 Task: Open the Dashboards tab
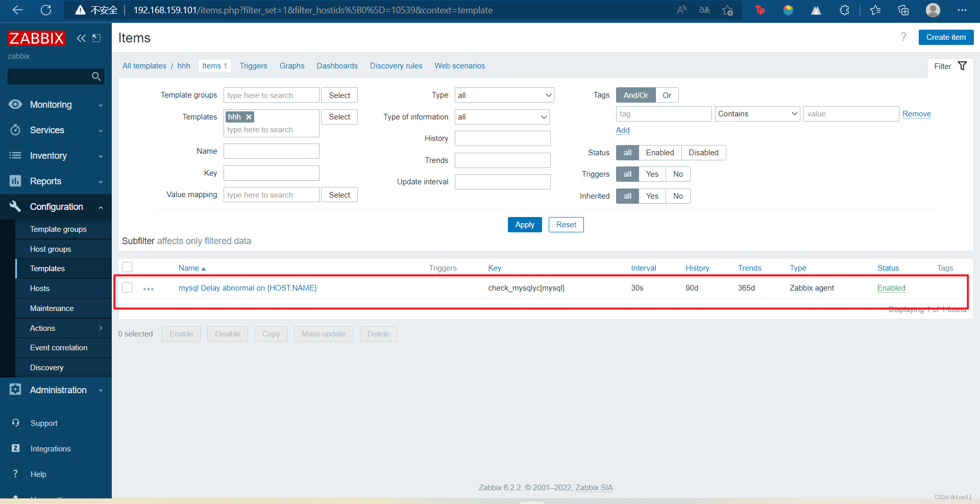(x=337, y=66)
